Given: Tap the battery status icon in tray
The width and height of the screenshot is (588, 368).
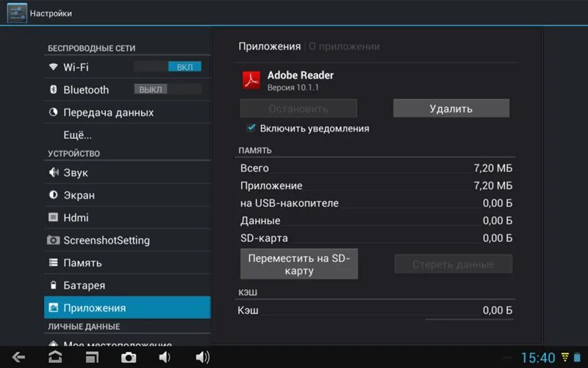Looking at the screenshot, I should pos(577,357).
